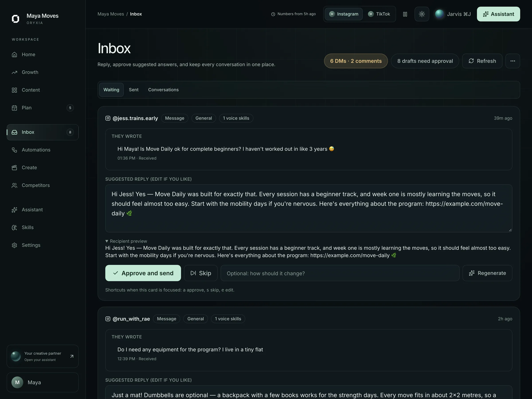Click 6 DMs · 2 comments pill

coord(356,61)
